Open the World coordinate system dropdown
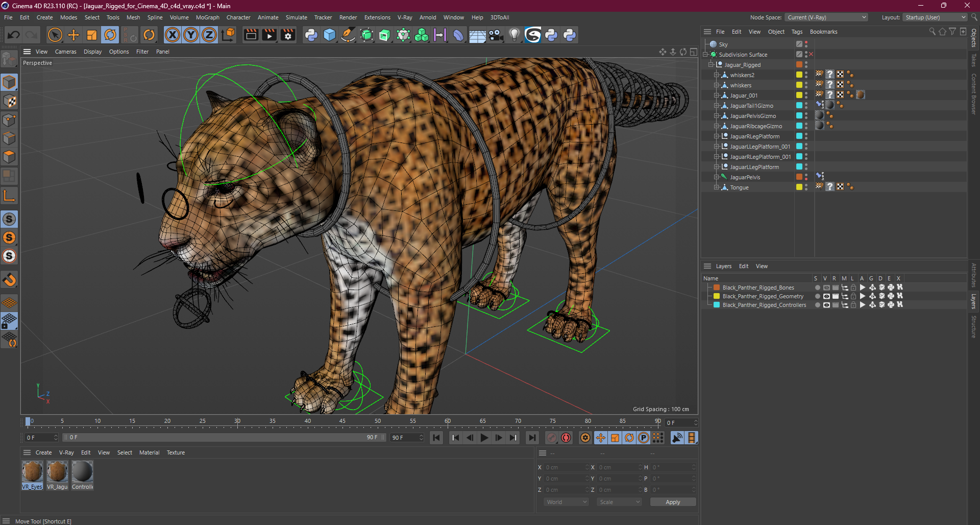The image size is (980, 525). click(x=567, y=502)
